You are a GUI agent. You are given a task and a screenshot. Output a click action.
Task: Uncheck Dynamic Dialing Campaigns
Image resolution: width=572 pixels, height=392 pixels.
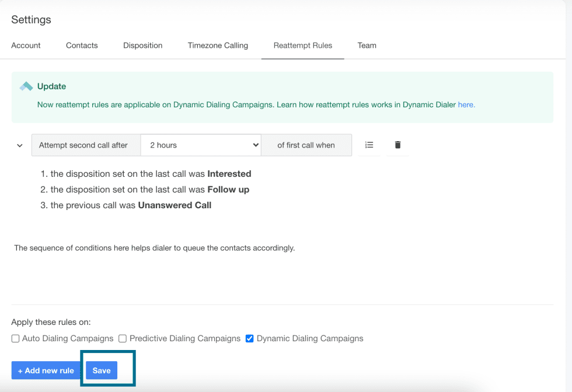click(250, 338)
